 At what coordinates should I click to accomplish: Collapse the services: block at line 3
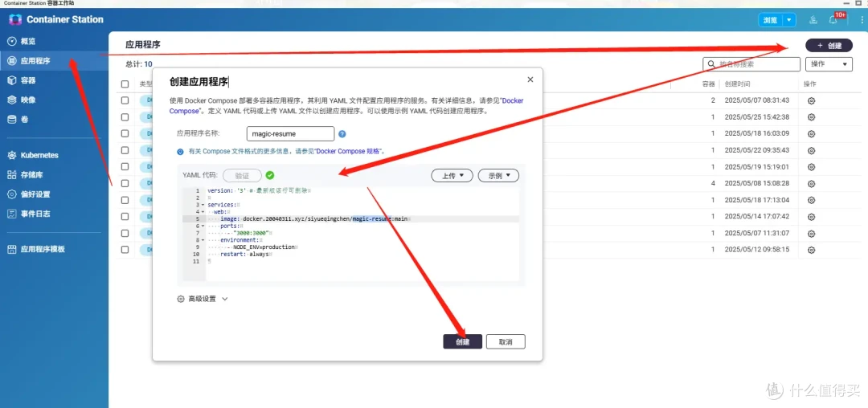203,205
